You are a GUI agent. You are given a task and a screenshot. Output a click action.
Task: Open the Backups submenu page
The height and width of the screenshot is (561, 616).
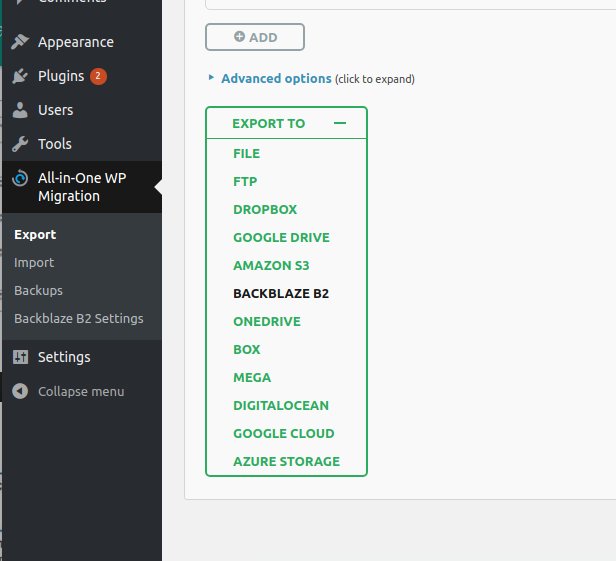[38, 291]
